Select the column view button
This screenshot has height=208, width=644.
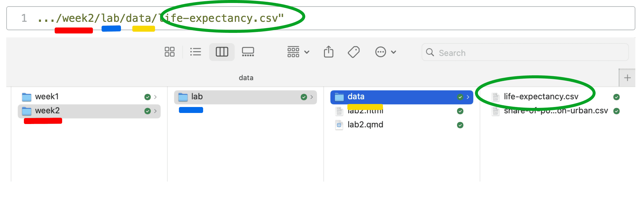pos(222,52)
